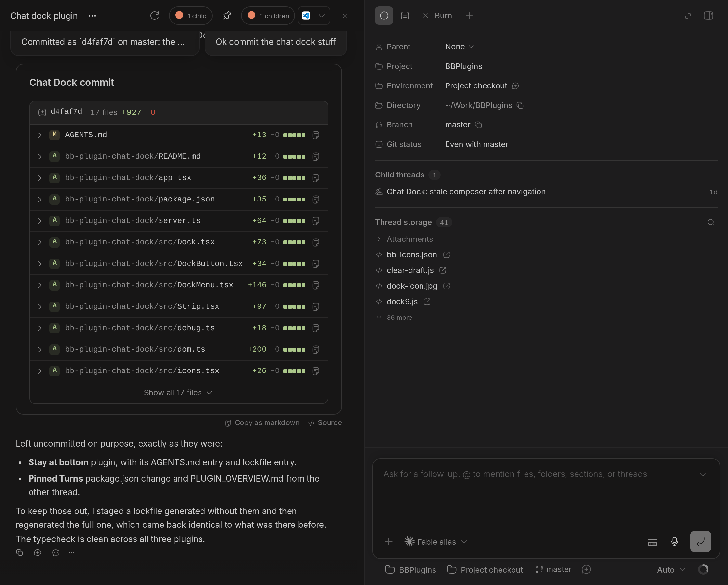The image size is (728, 585).
Task: Expand the src/DockMenu.tsx file diff
Action: pos(40,285)
